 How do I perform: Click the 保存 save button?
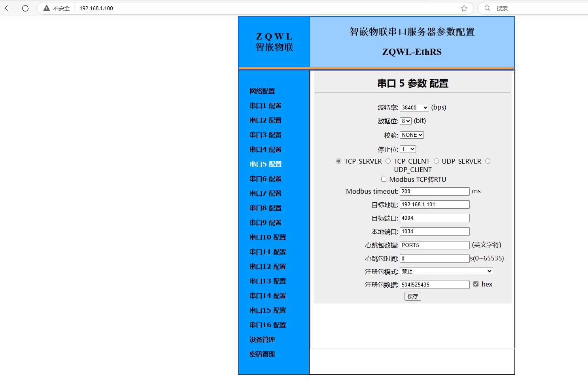pos(412,296)
